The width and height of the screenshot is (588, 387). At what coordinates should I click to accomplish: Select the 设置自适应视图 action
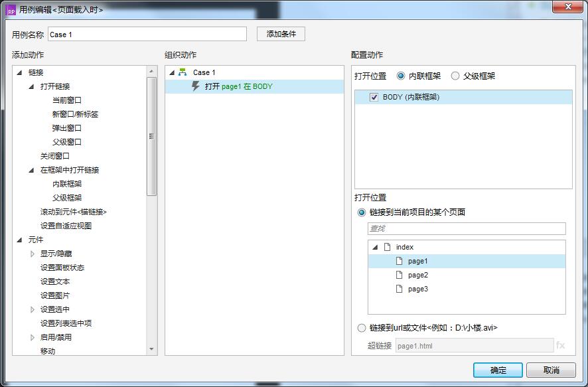pos(66,226)
